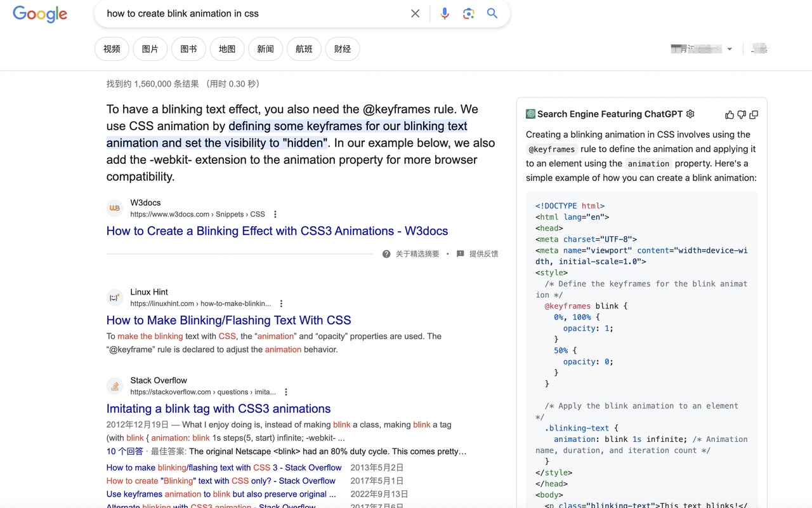Open W3docs Blinking Effect CSS3 link
Viewport: 812px width, 508px height.
(277, 231)
